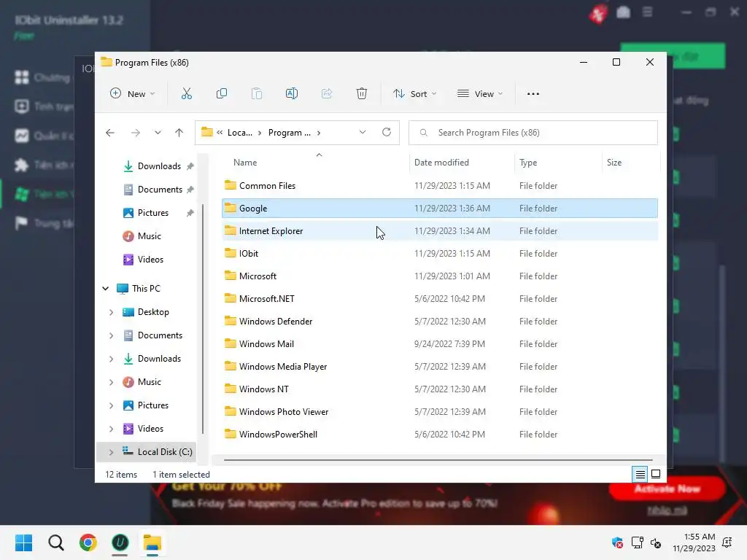Select the Windows Defender folder

(440, 322)
